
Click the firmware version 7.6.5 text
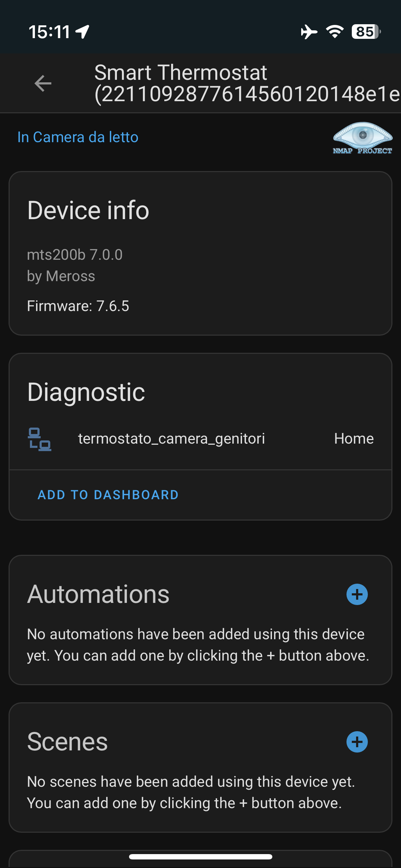point(78,306)
